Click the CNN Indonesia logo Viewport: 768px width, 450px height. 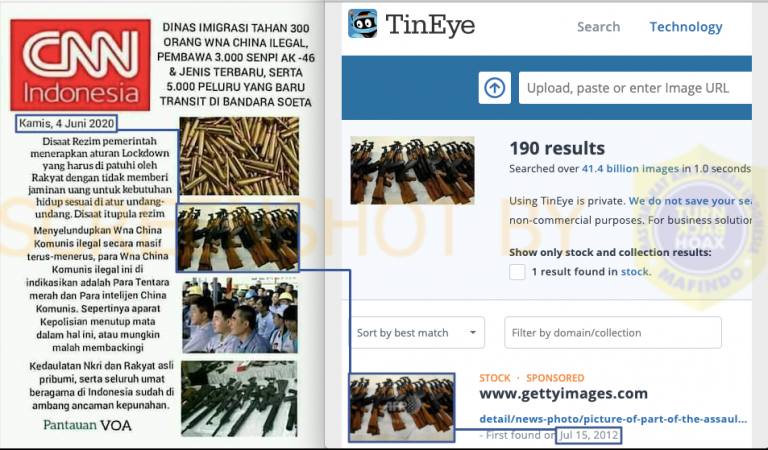tap(80, 65)
